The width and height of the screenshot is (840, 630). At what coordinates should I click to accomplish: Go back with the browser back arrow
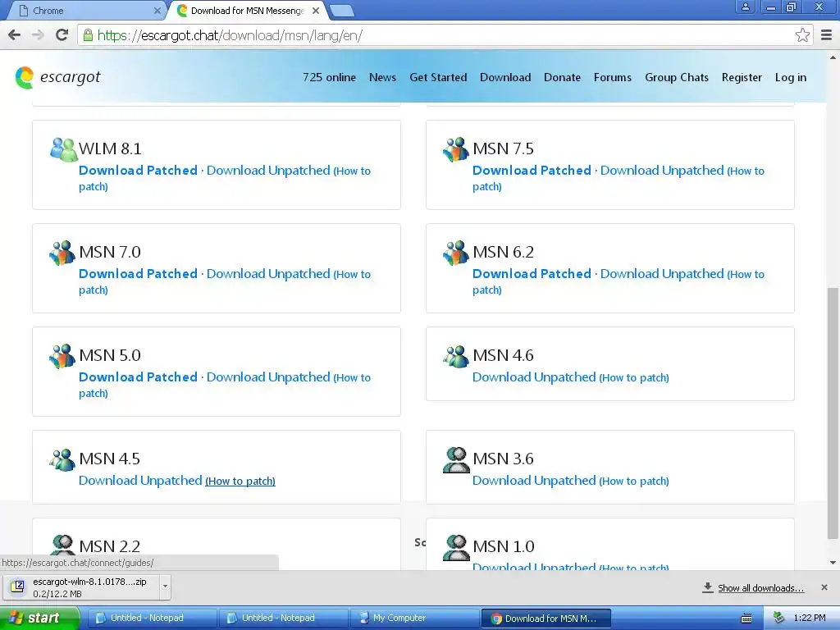tap(15, 35)
